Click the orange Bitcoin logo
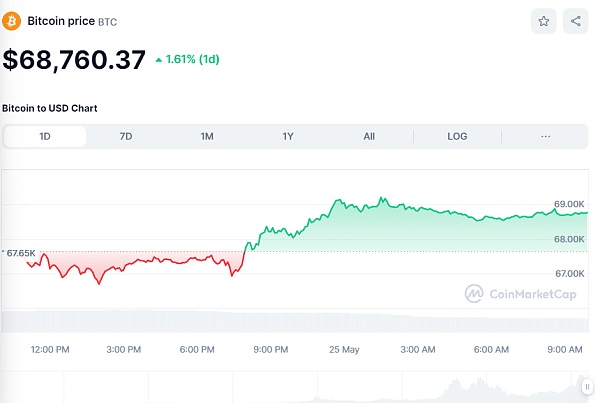The width and height of the screenshot is (600, 403). point(12,20)
